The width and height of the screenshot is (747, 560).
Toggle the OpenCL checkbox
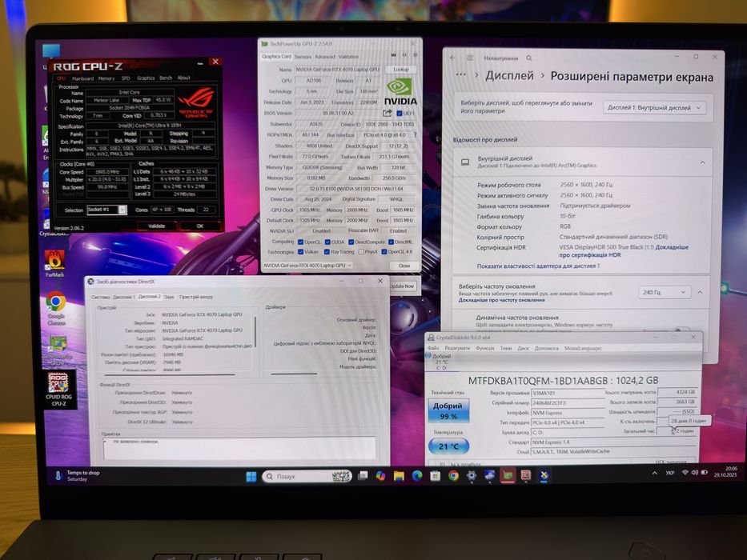300,242
